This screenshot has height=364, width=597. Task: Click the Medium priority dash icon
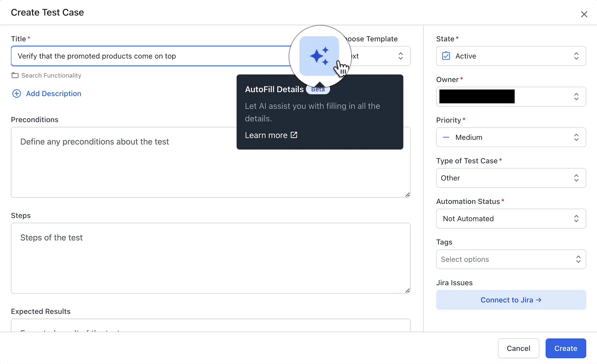446,138
